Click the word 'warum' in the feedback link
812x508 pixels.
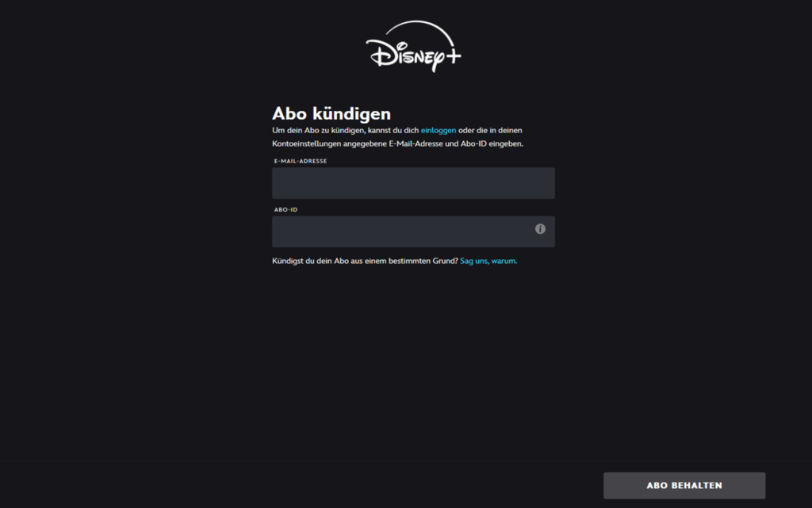coord(504,261)
